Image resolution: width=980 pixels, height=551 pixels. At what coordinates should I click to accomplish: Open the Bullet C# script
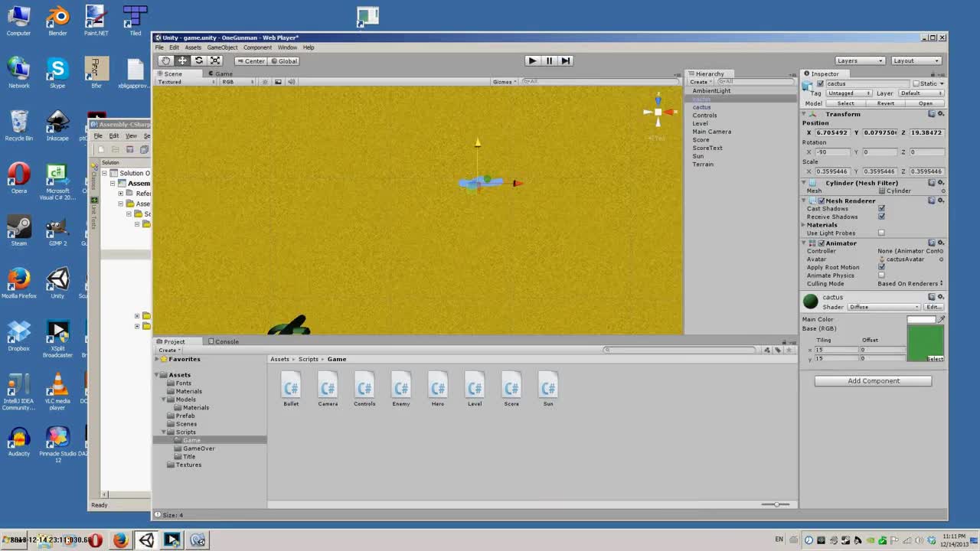coord(291,389)
